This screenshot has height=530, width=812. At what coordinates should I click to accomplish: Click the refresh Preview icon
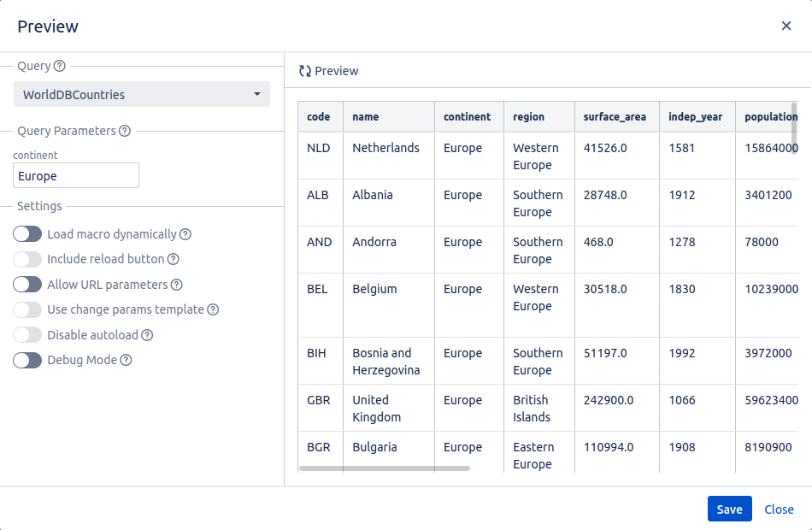(305, 71)
